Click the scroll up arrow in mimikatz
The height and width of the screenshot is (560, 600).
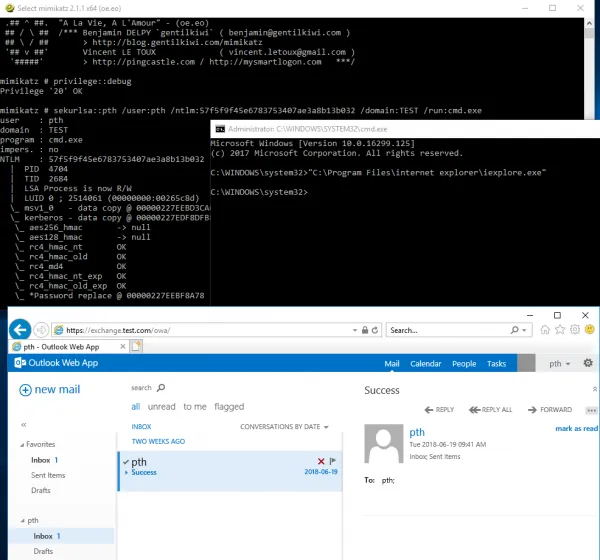click(589, 23)
